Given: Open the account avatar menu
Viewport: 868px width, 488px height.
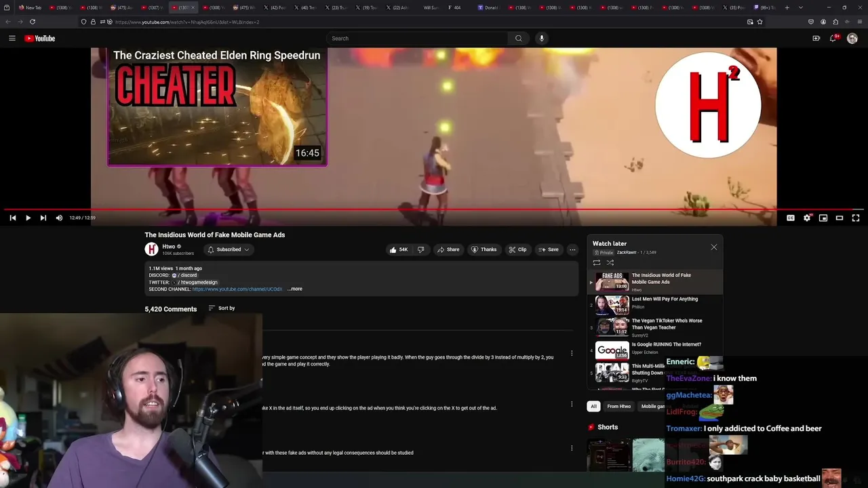Looking at the screenshot, I should (x=852, y=39).
